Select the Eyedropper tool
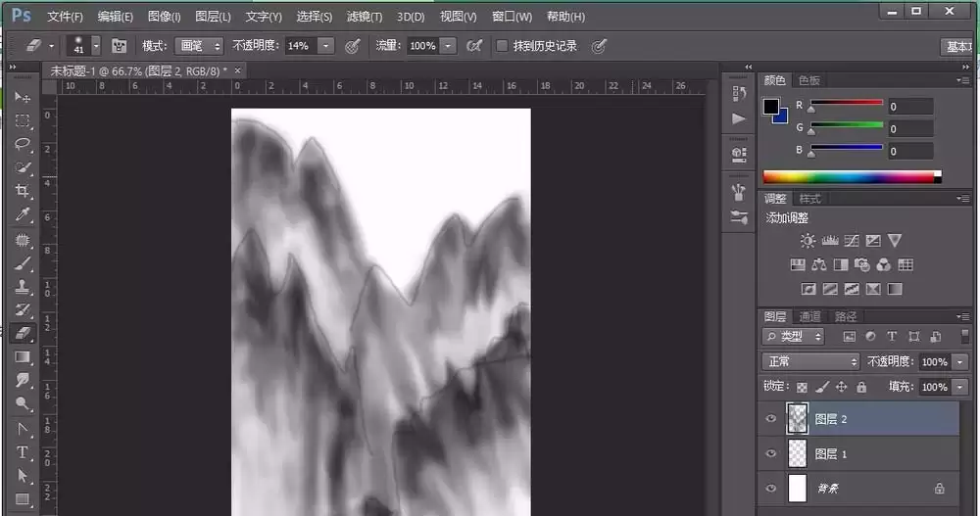 coord(23,214)
